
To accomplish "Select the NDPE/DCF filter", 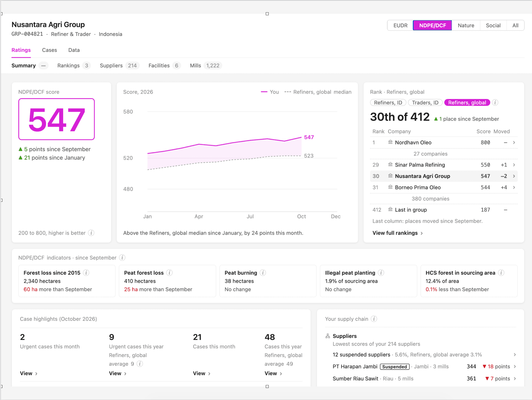I will (x=432, y=25).
